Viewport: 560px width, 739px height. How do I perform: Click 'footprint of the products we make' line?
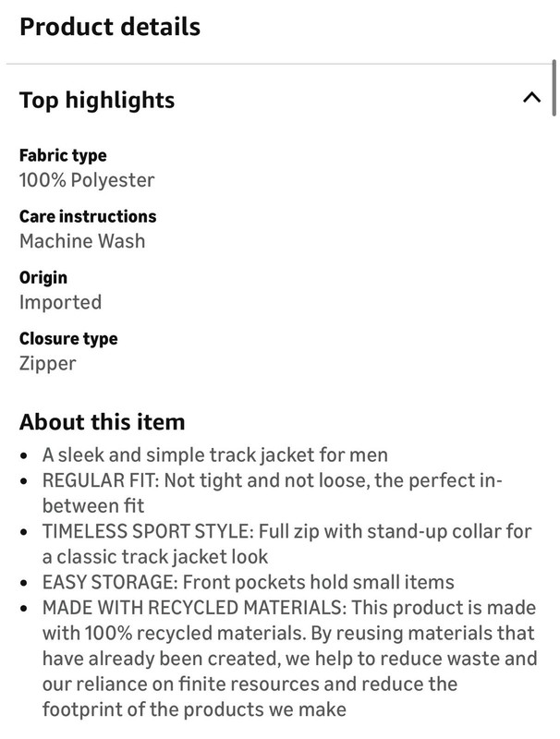click(x=194, y=709)
